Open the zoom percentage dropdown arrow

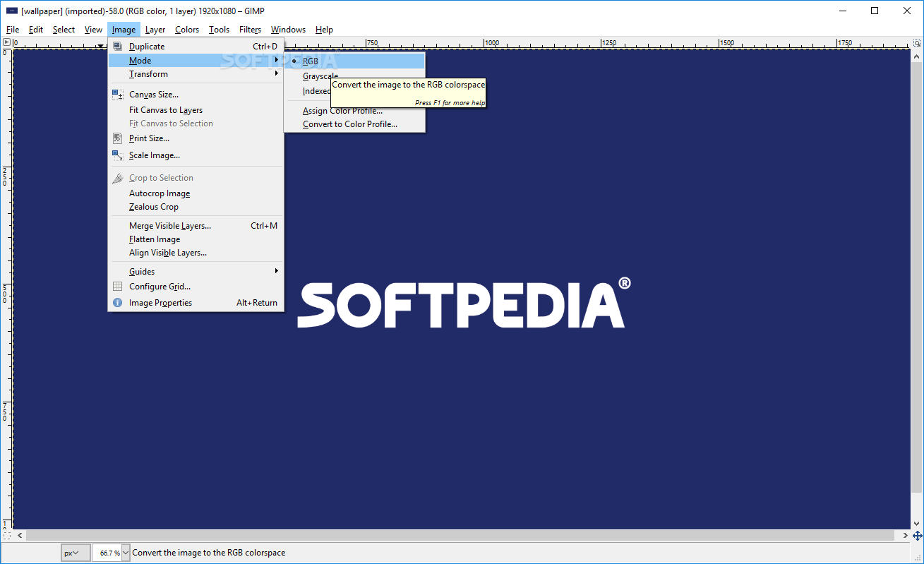click(x=126, y=553)
